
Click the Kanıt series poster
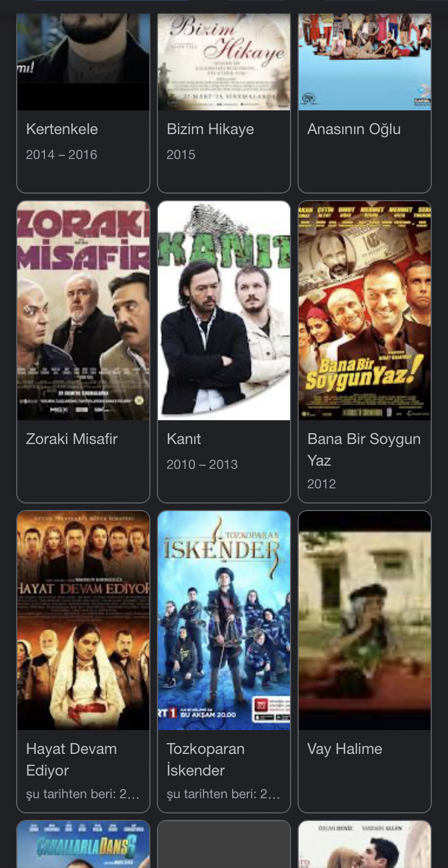[224, 311]
